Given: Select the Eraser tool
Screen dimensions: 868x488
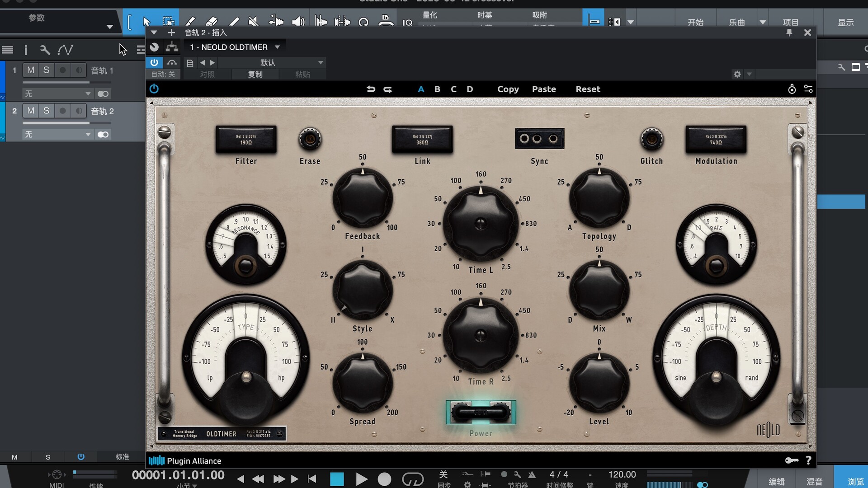Looking at the screenshot, I should pyautogui.click(x=211, y=21).
